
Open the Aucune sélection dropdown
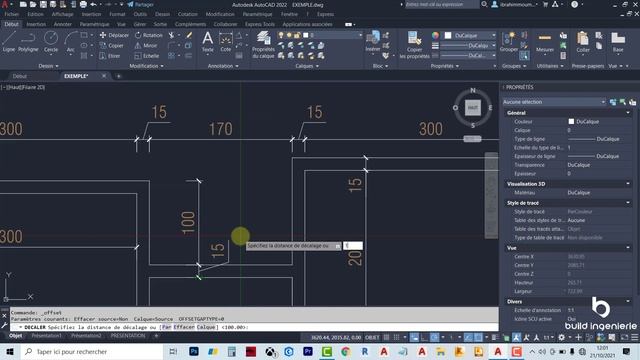click(x=553, y=102)
